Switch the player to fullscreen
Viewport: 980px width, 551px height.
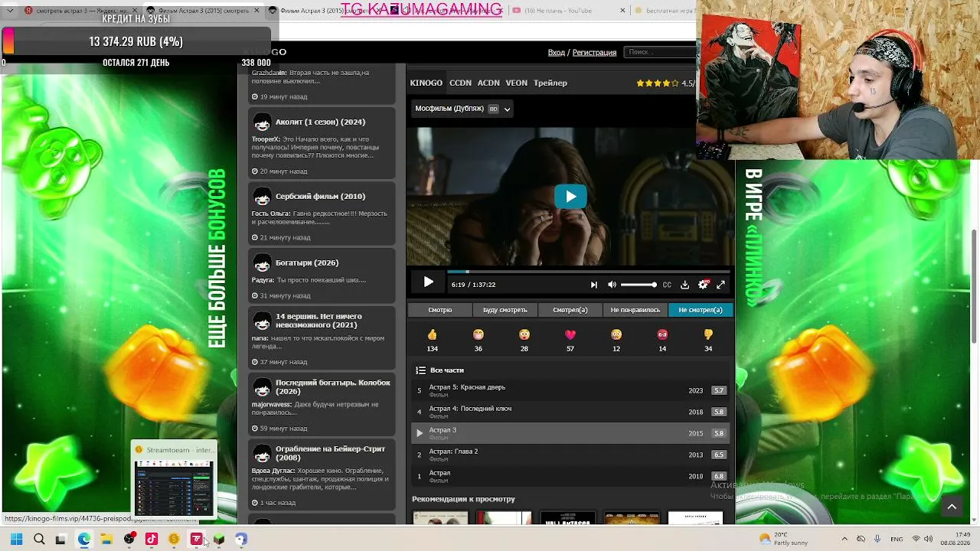(x=720, y=285)
